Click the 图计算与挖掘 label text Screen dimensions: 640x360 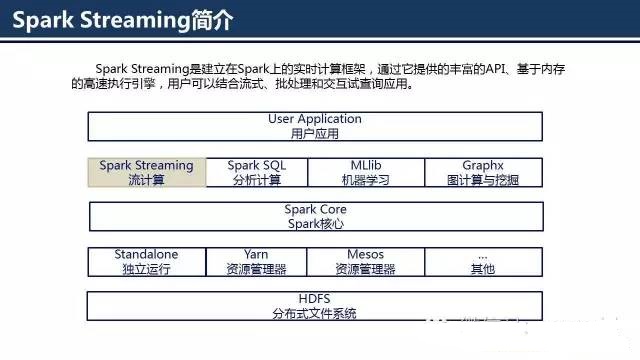tap(483, 180)
